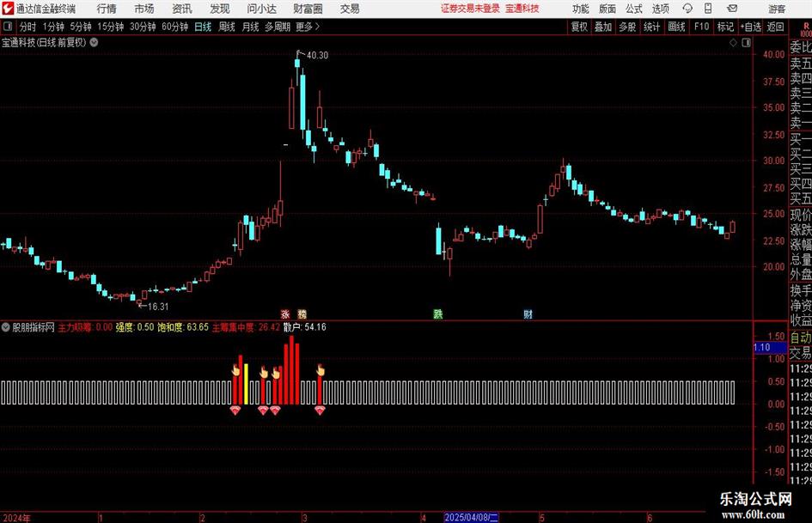
Task: Click the 散户: 54.16 indicator value
Action: (304, 327)
